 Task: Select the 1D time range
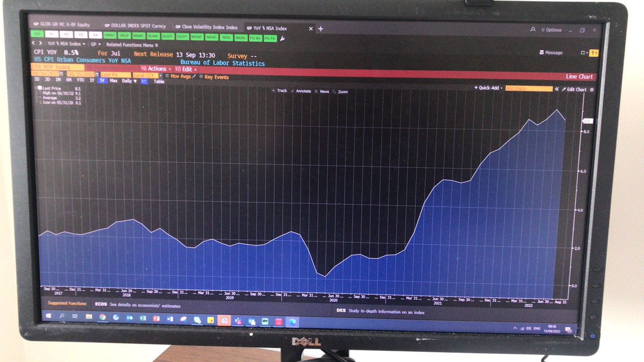pos(37,79)
